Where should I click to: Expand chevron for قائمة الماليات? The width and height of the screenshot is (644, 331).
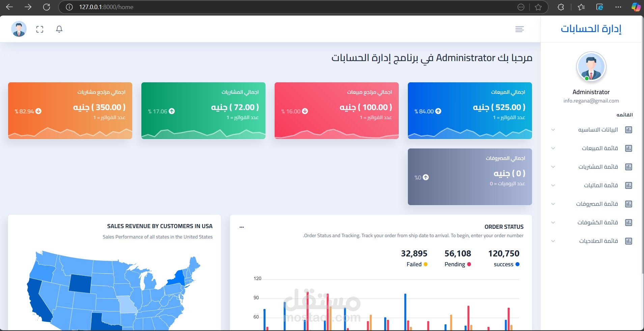[x=553, y=185]
